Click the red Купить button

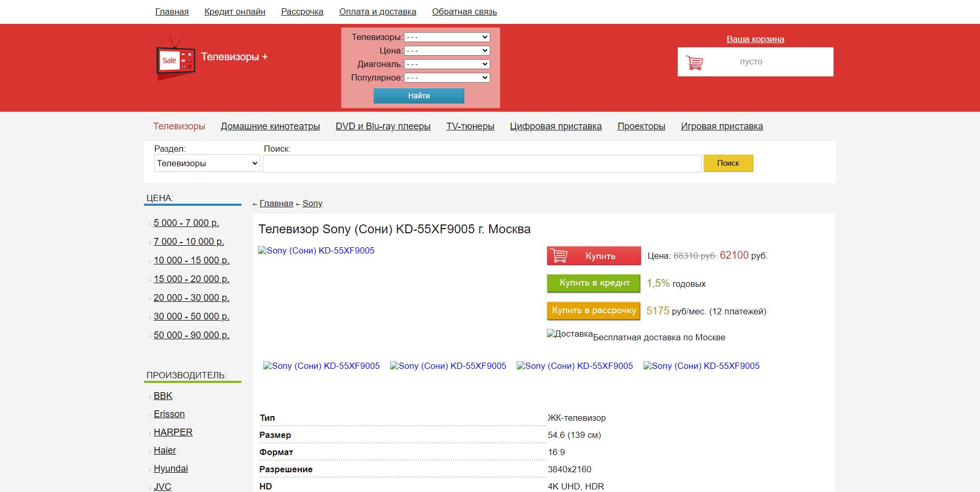pyautogui.click(x=594, y=256)
